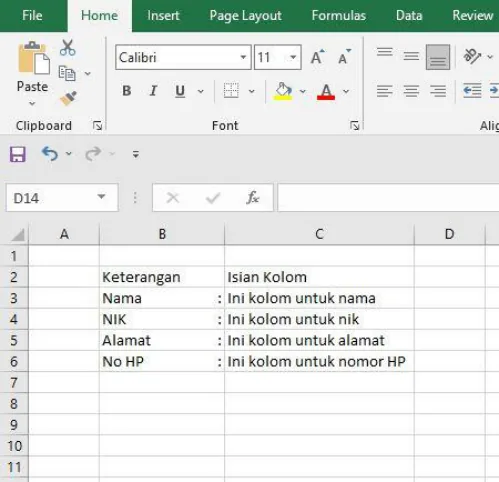Toggle Underline formatting
The width and height of the screenshot is (499, 482).
coord(180,91)
